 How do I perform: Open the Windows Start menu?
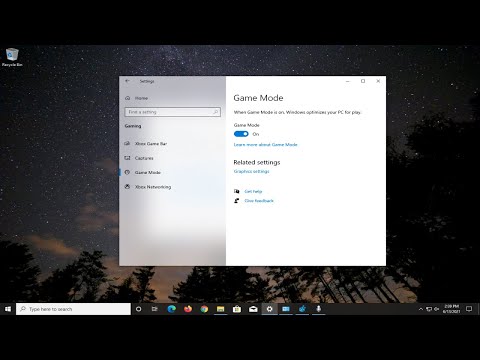(x=8, y=309)
